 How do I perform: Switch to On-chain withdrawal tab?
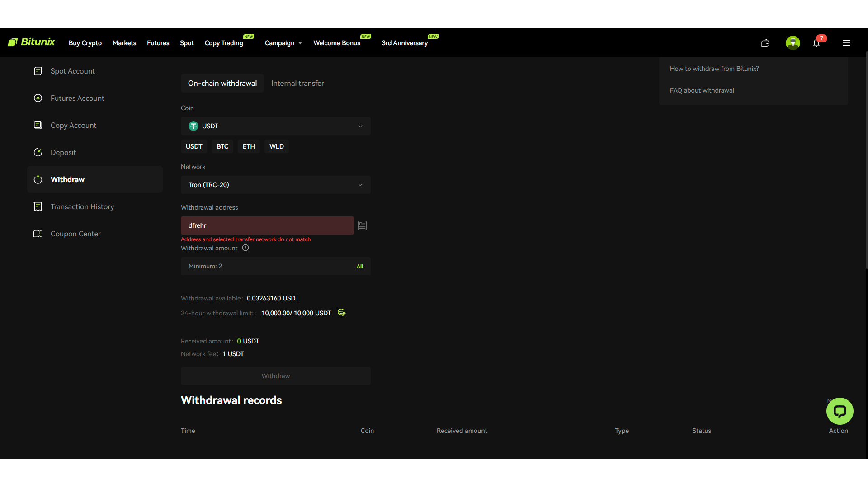click(x=222, y=83)
